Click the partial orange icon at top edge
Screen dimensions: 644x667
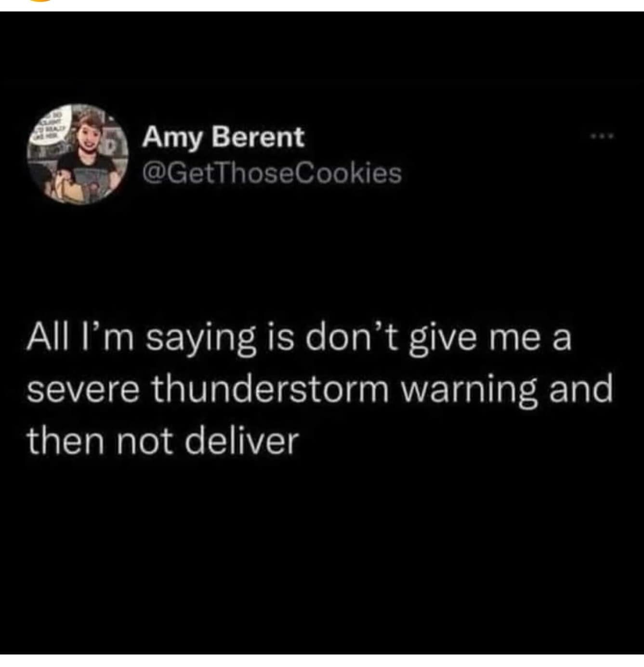(41, 1)
